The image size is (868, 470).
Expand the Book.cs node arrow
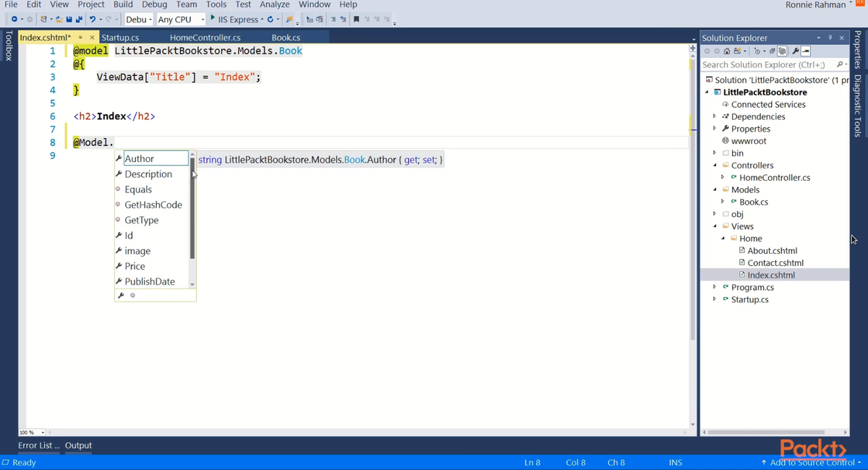tap(723, 202)
